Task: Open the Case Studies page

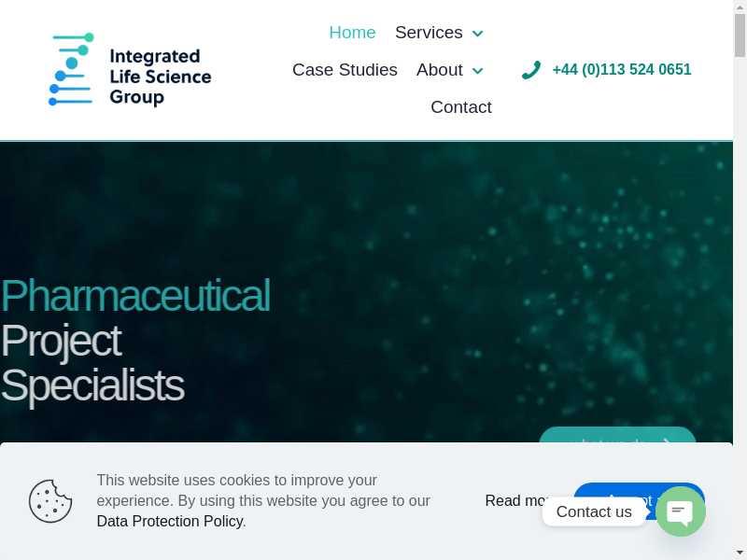Action: (345, 70)
